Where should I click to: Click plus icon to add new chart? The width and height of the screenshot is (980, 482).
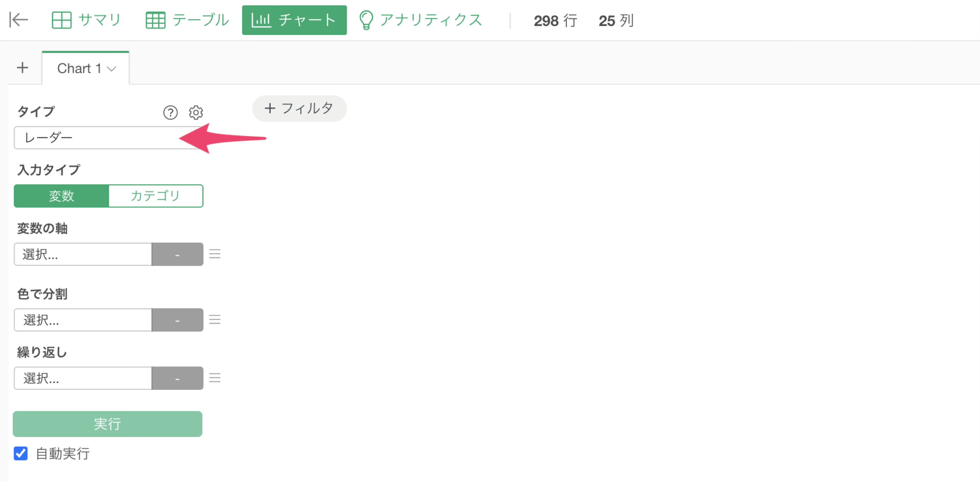pos(22,68)
